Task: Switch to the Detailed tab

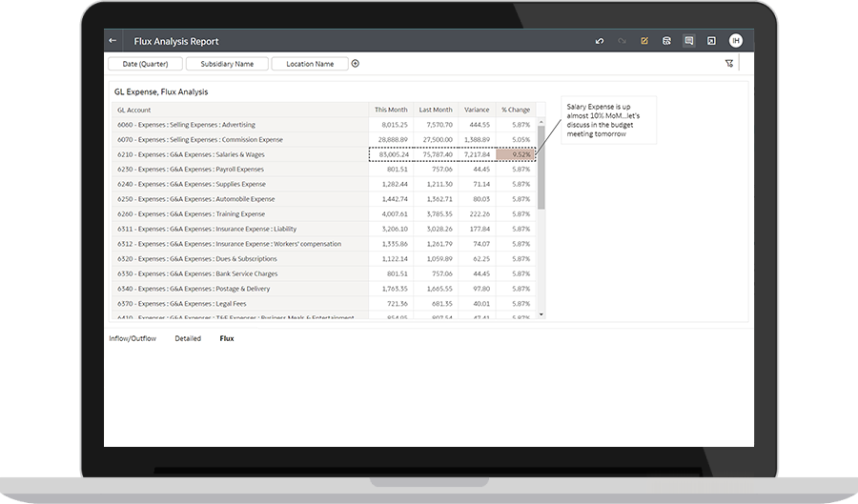Action: (x=188, y=338)
